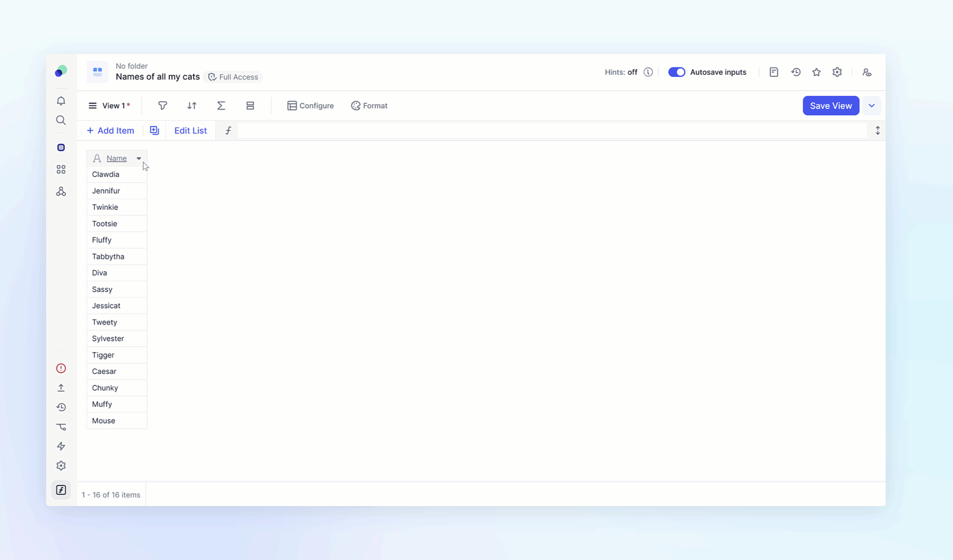Open the lightning bolt actions icon
953x560 pixels.
tap(61, 446)
